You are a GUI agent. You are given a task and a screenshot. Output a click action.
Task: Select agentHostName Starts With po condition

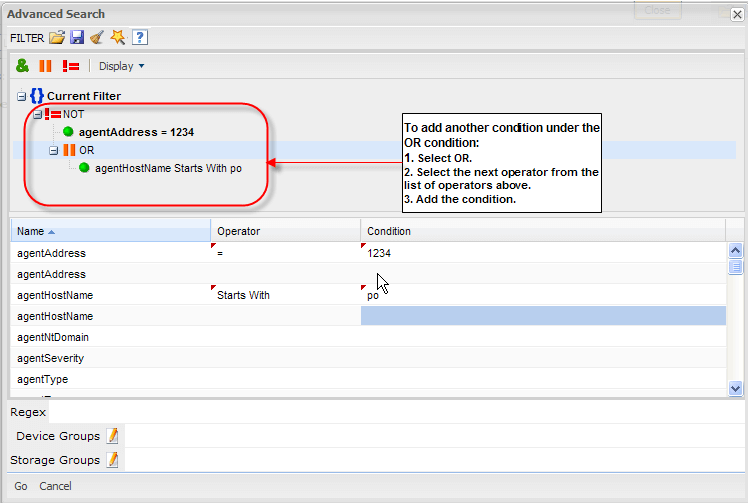click(168, 168)
